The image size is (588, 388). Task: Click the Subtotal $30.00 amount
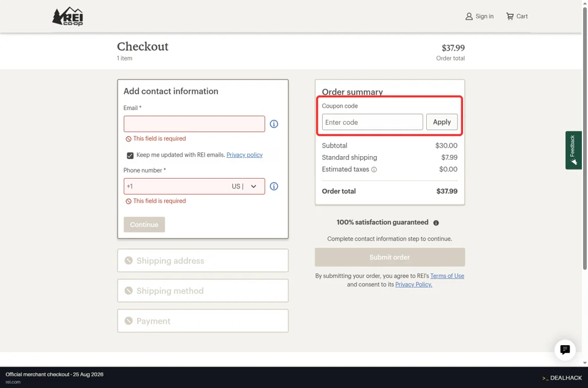[447, 146]
